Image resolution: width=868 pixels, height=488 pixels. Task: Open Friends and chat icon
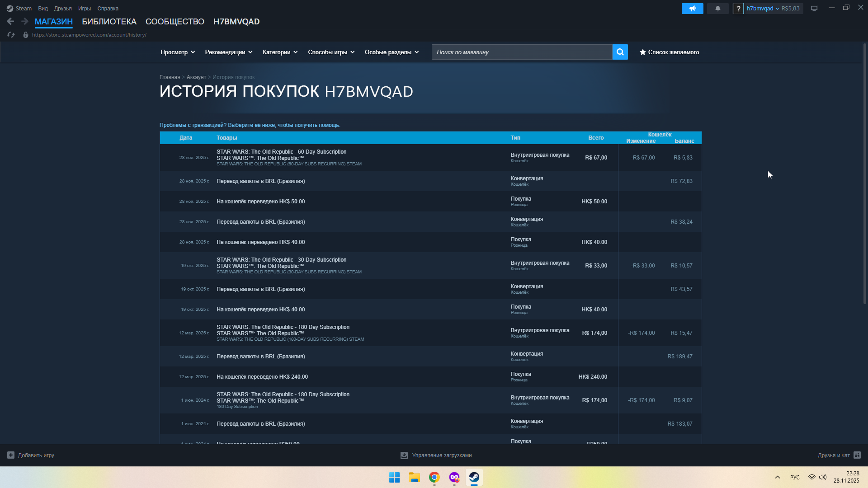[857, 455]
